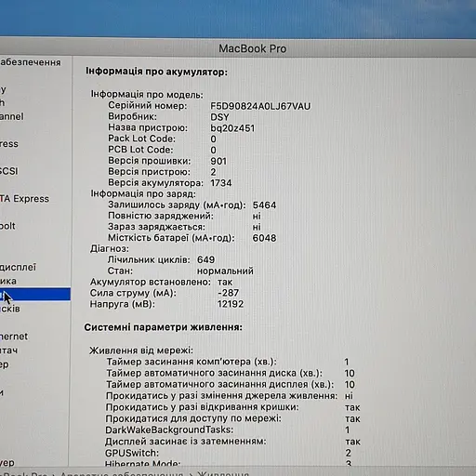
Task: Click the "GPUSwitch:" label
Action: (132, 453)
